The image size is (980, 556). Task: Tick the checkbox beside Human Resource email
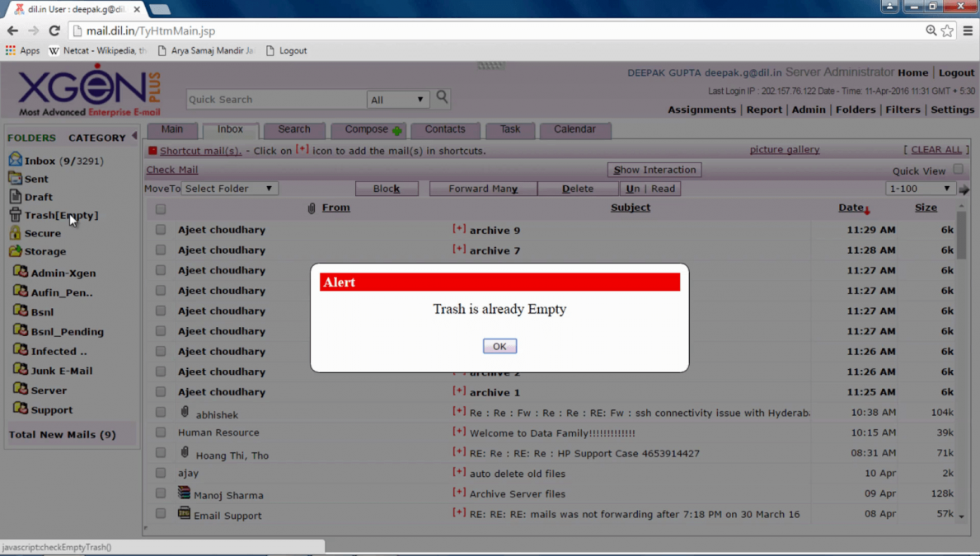[160, 432]
